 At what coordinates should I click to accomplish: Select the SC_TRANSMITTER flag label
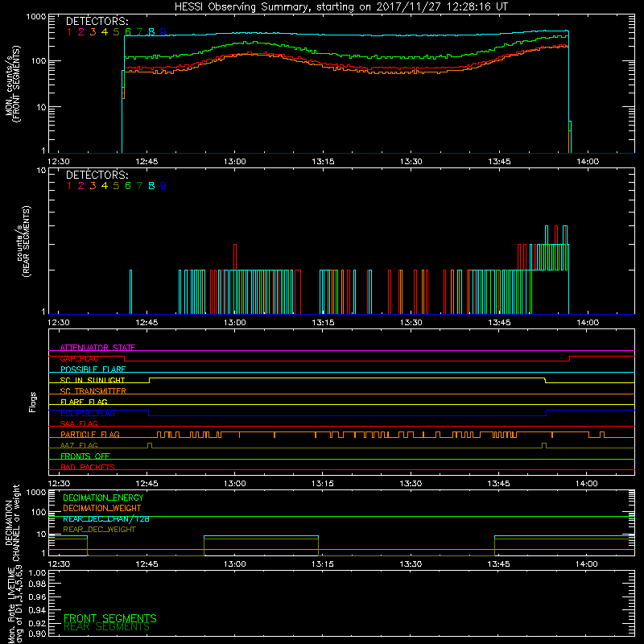click(x=93, y=390)
